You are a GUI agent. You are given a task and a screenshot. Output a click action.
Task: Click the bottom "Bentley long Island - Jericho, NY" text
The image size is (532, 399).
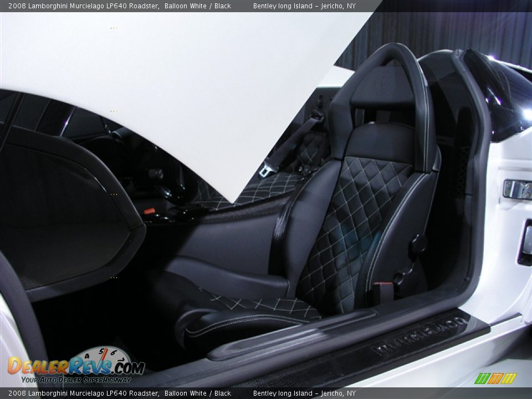pyautogui.click(x=304, y=393)
